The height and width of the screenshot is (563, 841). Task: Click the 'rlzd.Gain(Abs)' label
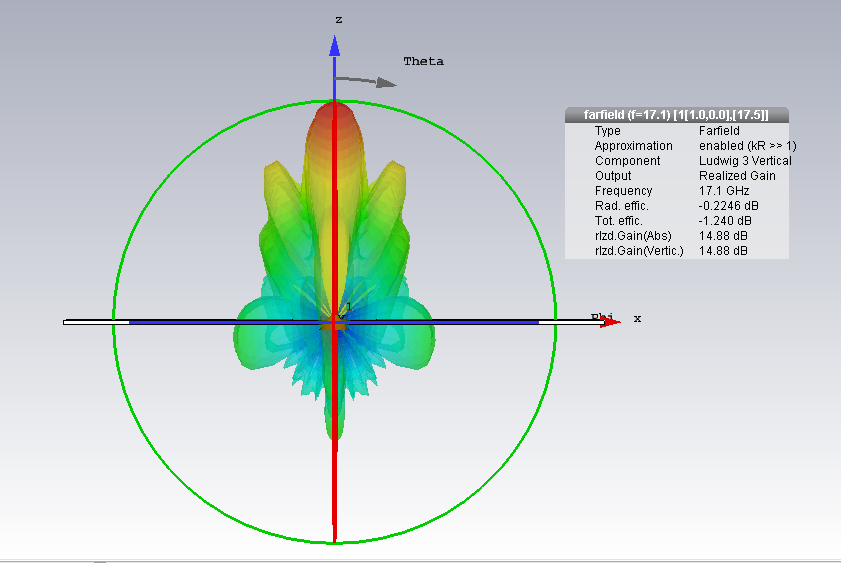pyautogui.click(x=633, y=236)
